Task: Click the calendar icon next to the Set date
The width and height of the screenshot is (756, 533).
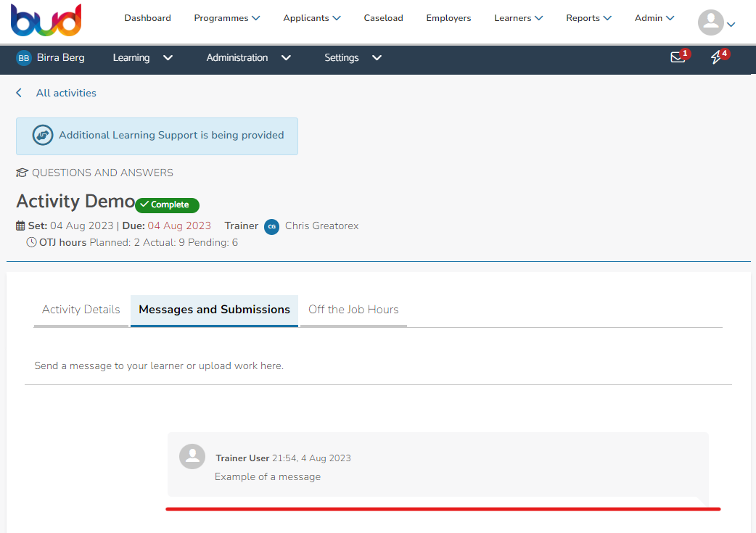Action: click(x=22, y=225)
